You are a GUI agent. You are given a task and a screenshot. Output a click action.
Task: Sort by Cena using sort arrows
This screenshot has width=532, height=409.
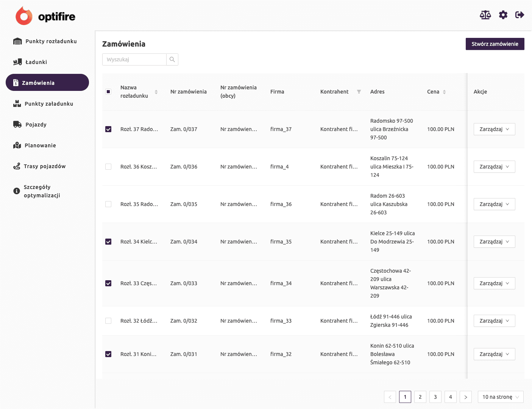pos(444,92)
